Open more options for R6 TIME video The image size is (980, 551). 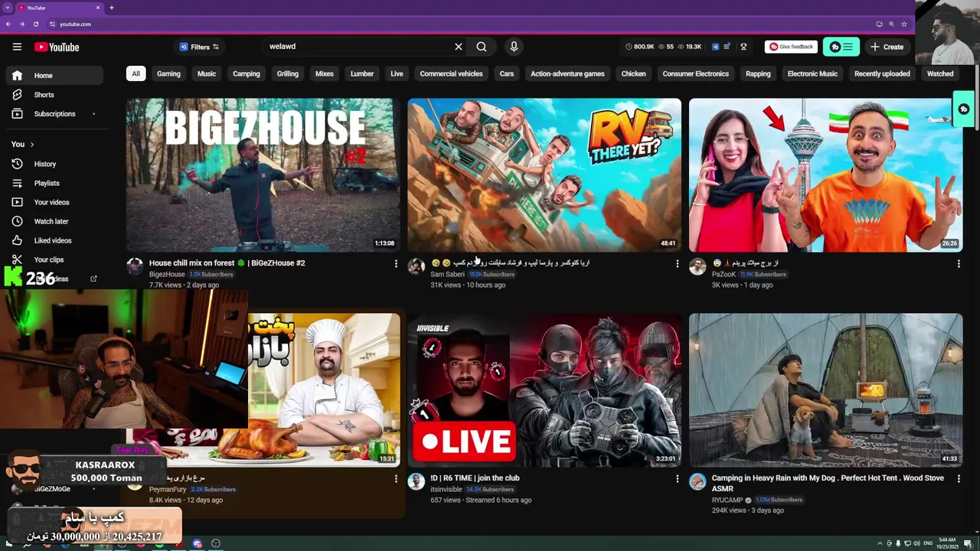point(677,478)
